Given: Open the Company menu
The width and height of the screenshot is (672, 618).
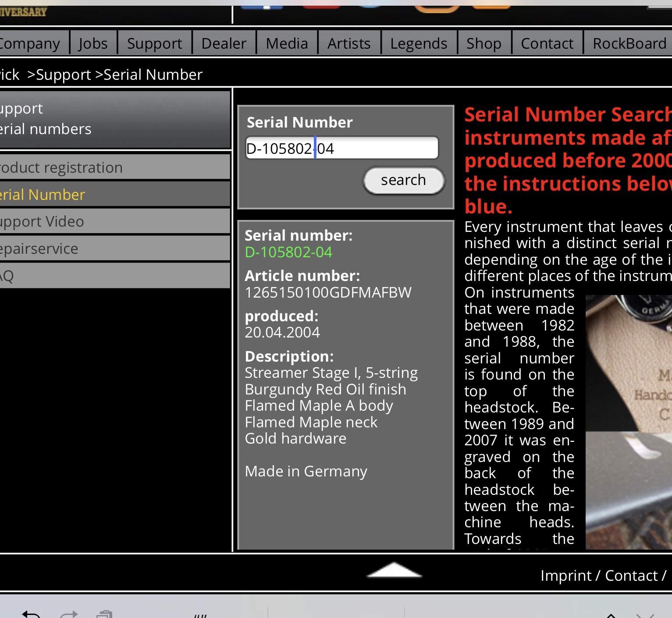Looking at the screenshot, I should tap(30, 43).
